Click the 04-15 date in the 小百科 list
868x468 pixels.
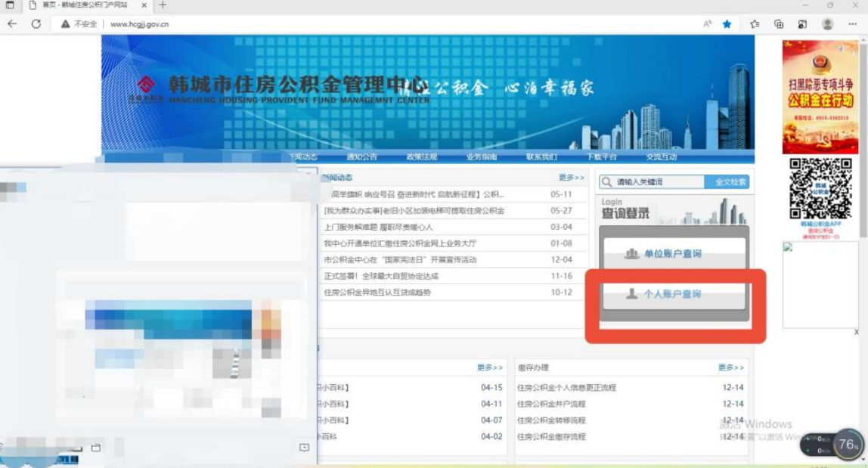point(491,388)
